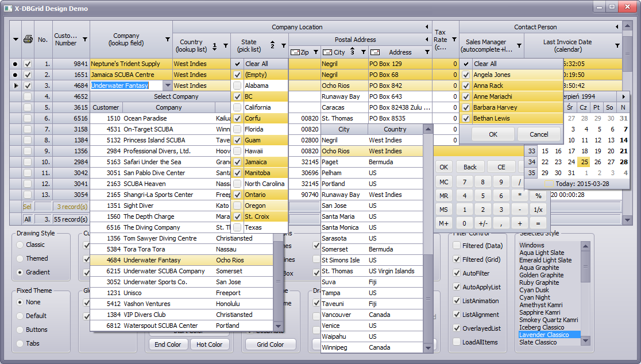Viewport: 641px width, 364px height.
Task: Collapse the Company Location band
Action: point(427,27)
